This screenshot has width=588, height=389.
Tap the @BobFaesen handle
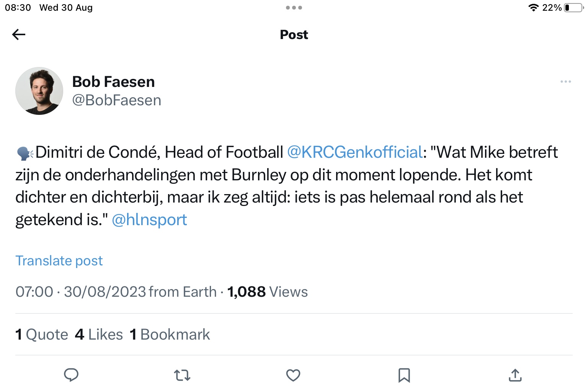pos(116,100)
